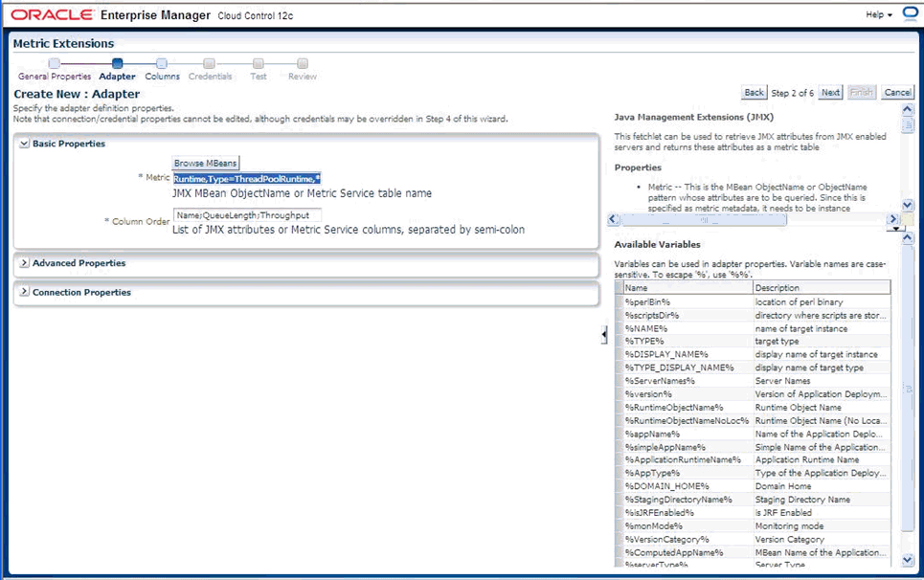
Task: Select the %NAME% variable row
Action: coord(753,328)
